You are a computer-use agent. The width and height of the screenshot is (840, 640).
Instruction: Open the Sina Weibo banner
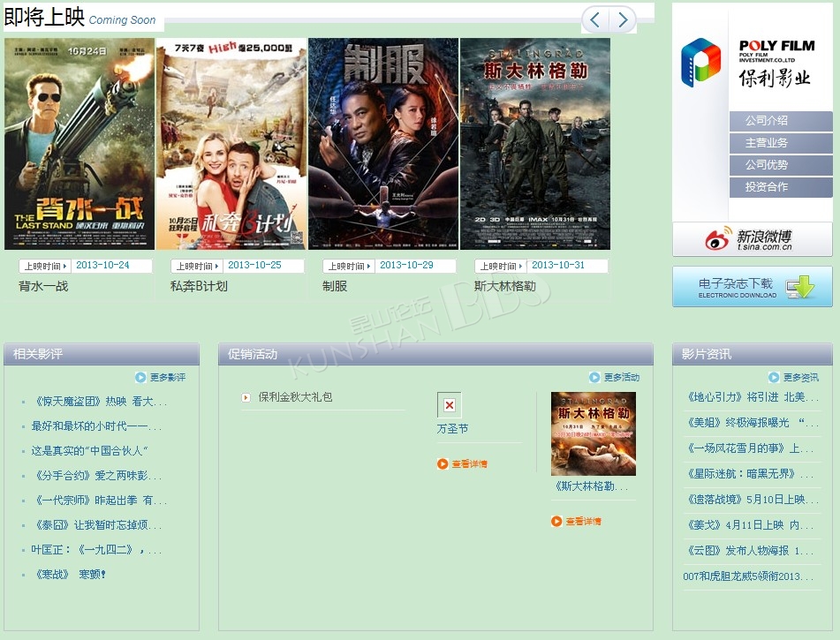(753, 239)
